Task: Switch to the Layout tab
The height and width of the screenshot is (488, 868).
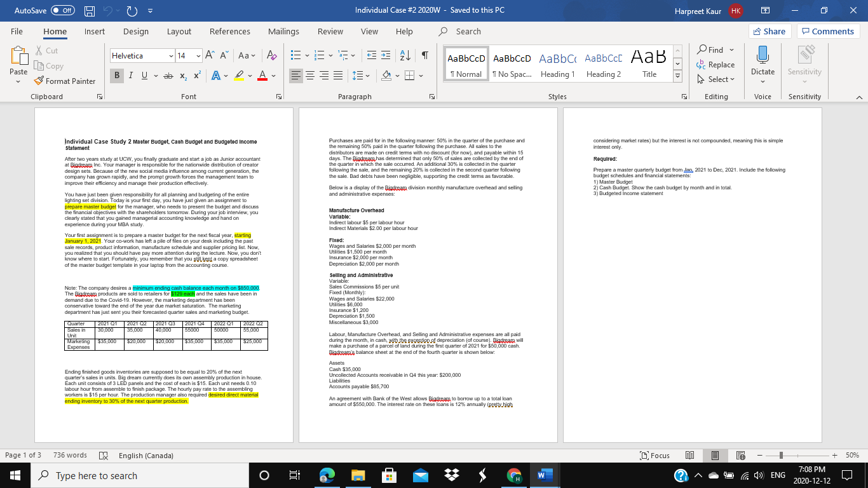Action: (179, 31)
